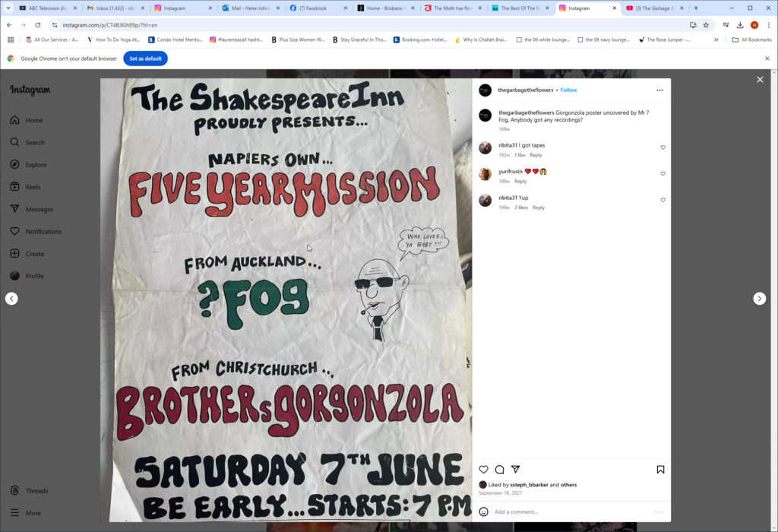
Task: Open the comment bubble icon
Action: (x=500, y=470)
